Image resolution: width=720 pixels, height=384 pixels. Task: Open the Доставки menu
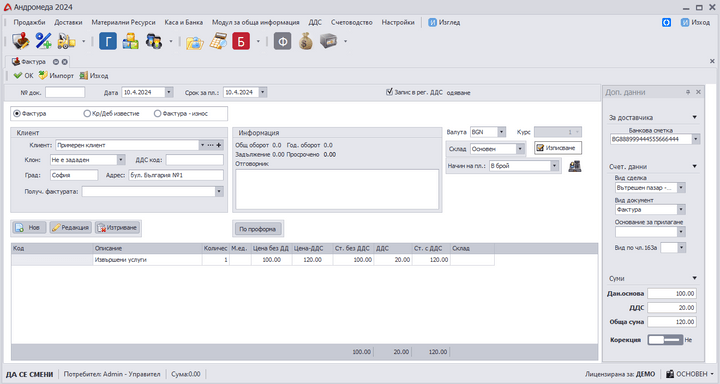[x=68, y=22]
